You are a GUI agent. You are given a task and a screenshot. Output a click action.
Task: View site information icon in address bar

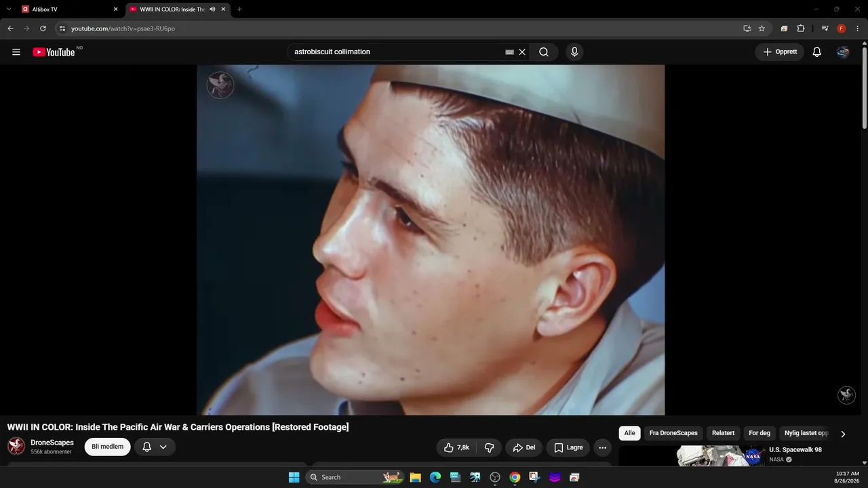pyautogui.click(x=62, y=28)
